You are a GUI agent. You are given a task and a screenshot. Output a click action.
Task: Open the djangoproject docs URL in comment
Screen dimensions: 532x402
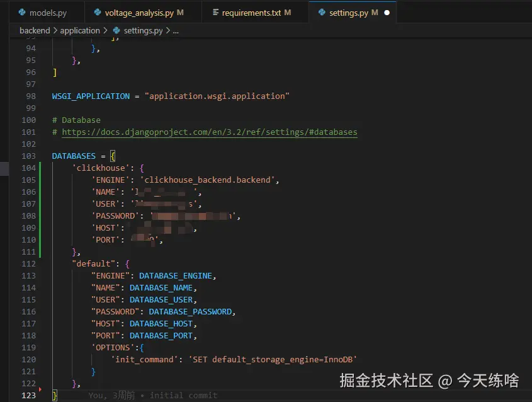(x=210, y=132)
